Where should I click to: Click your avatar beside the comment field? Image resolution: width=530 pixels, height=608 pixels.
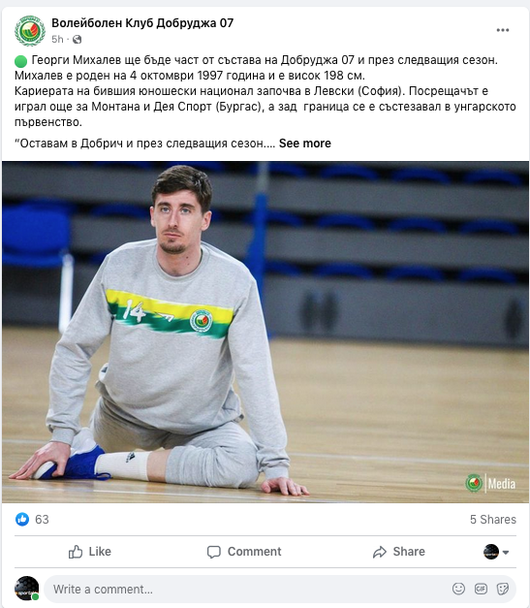click(27, 588)
